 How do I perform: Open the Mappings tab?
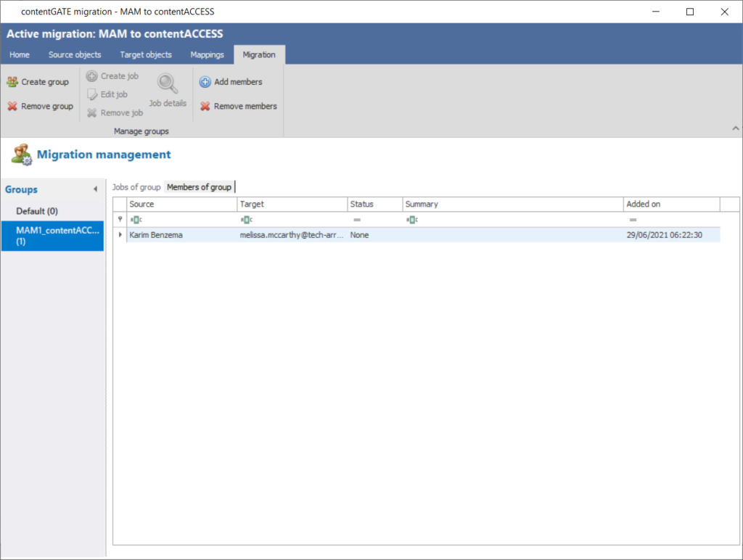click(x=207, y=55)
